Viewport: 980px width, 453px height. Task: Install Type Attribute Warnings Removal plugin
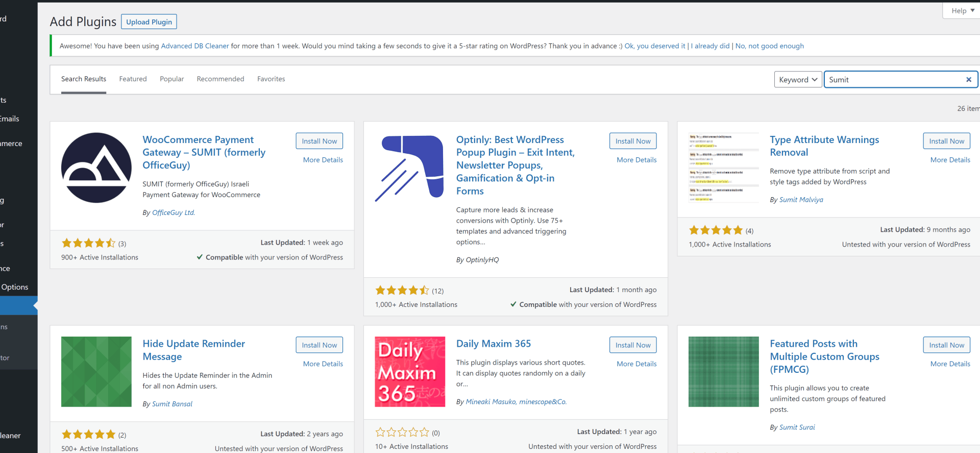(947, 141)
